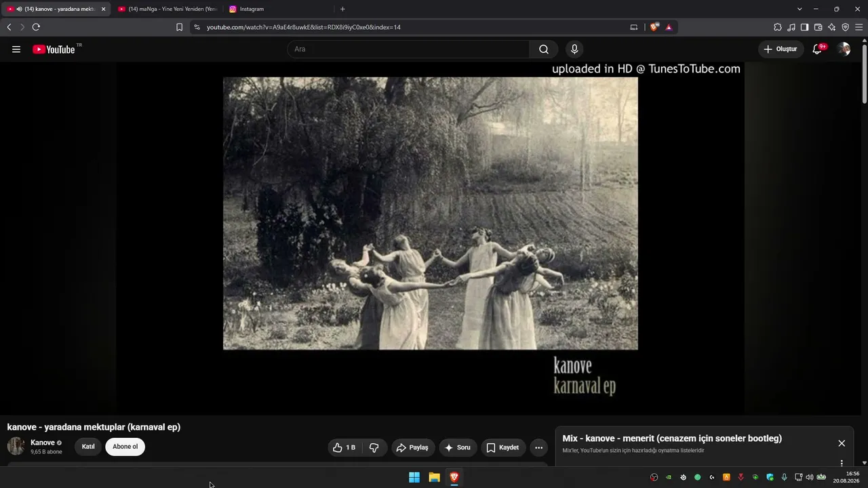This screenshot has width=868, height=488.
Task: Bookmark this page in the browser
Action: tap(179, 27)
